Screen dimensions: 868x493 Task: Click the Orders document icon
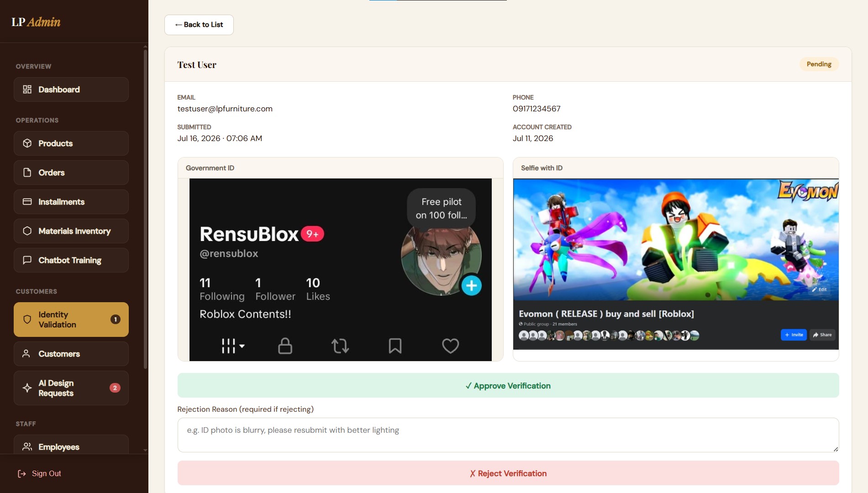[27, 173]
